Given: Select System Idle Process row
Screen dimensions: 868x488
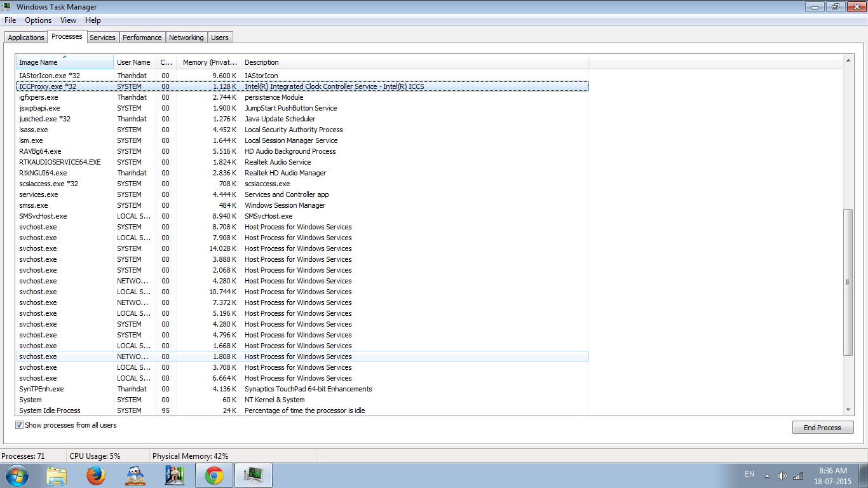Looking at the screenshot, I should pos(302,410).
